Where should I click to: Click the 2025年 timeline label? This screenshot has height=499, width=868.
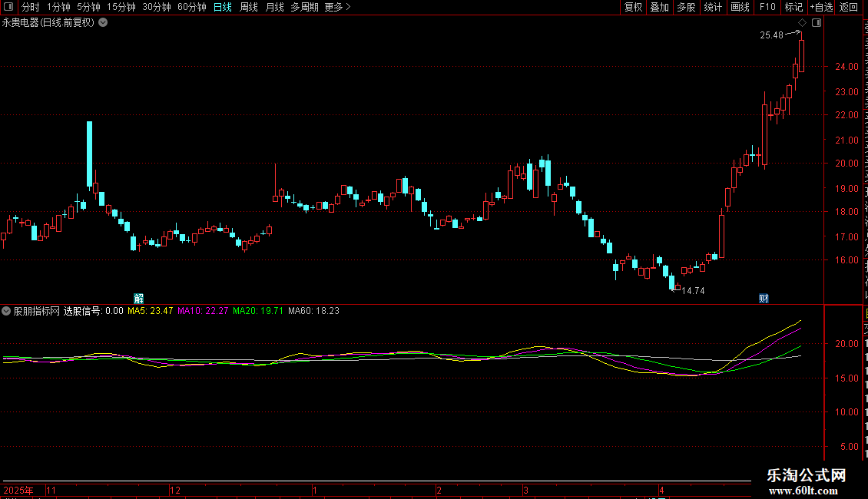click(18, 490)
